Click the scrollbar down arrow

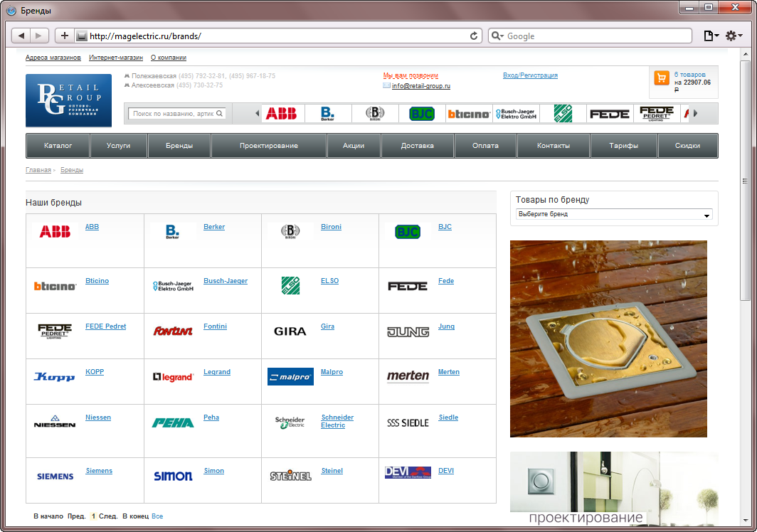(x=746, y=521)
